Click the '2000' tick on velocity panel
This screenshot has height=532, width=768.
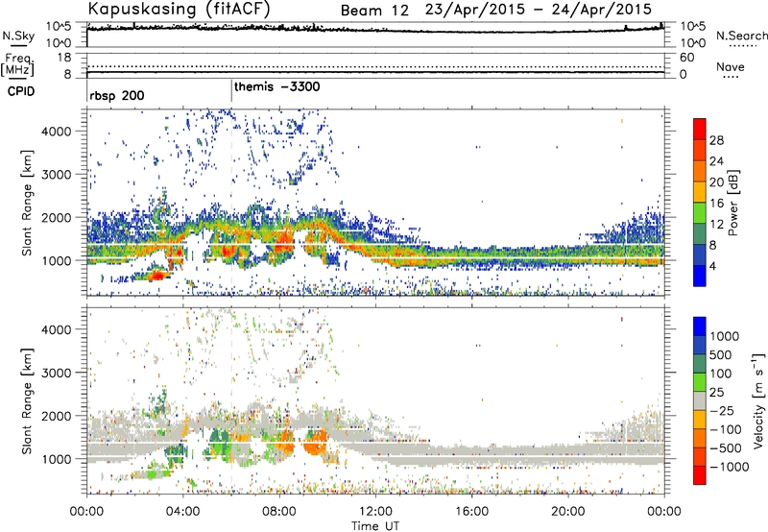tap(56, 416)
